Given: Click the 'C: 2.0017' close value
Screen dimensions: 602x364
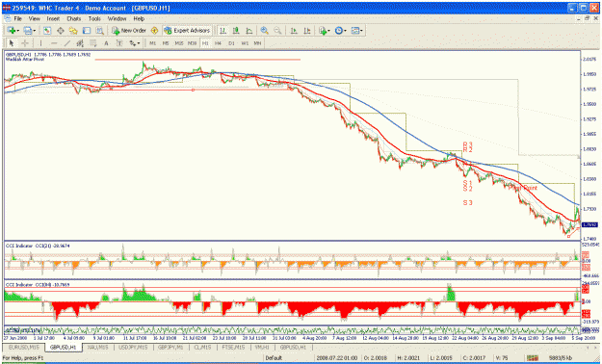Looking at the screenshot, I should pos(474,358).
